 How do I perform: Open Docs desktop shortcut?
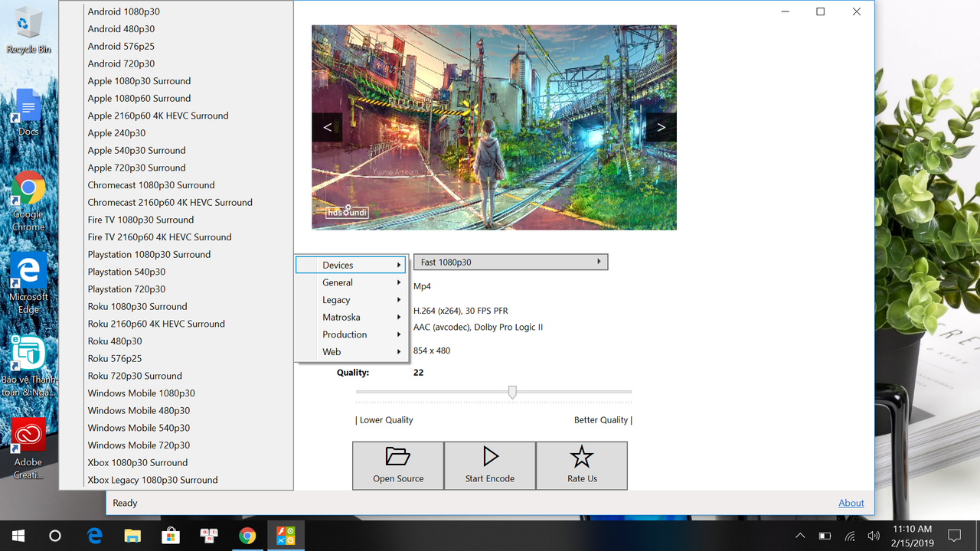pyautogui.click(x=28, y=112)
